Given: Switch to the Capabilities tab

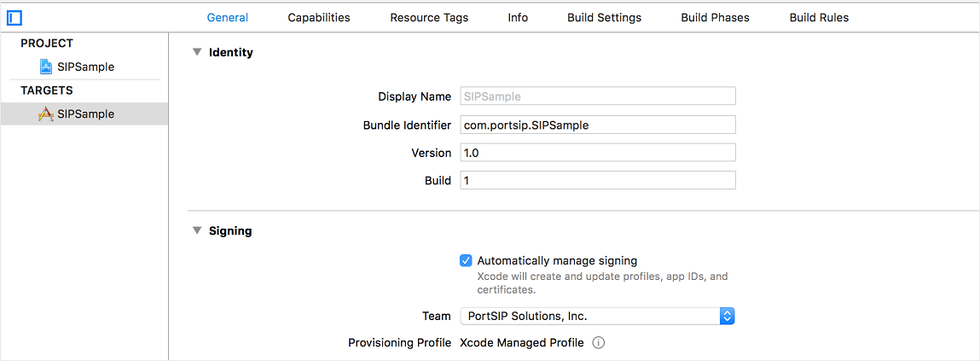Looking at the screenshot, I should tap(319, 17).
